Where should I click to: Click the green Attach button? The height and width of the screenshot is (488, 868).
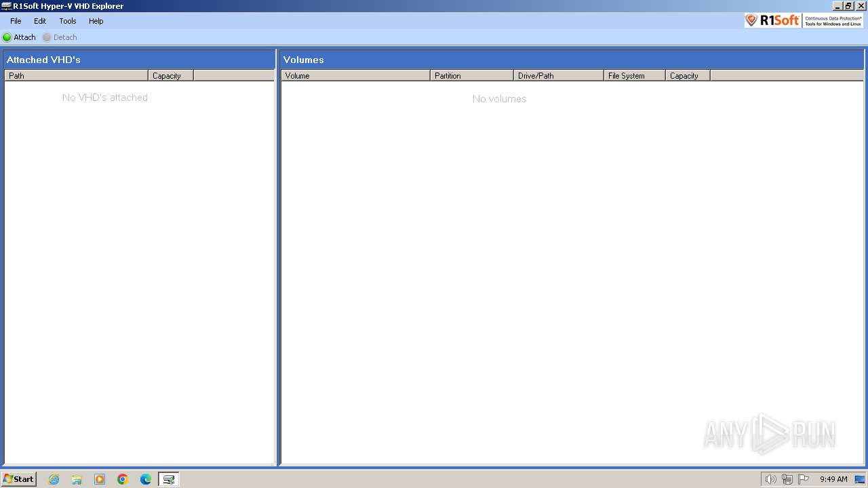point(19,37)
